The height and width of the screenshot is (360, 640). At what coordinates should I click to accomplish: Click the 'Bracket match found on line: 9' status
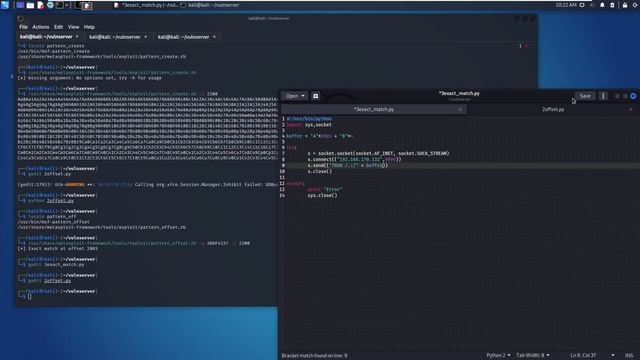point(314,356)
